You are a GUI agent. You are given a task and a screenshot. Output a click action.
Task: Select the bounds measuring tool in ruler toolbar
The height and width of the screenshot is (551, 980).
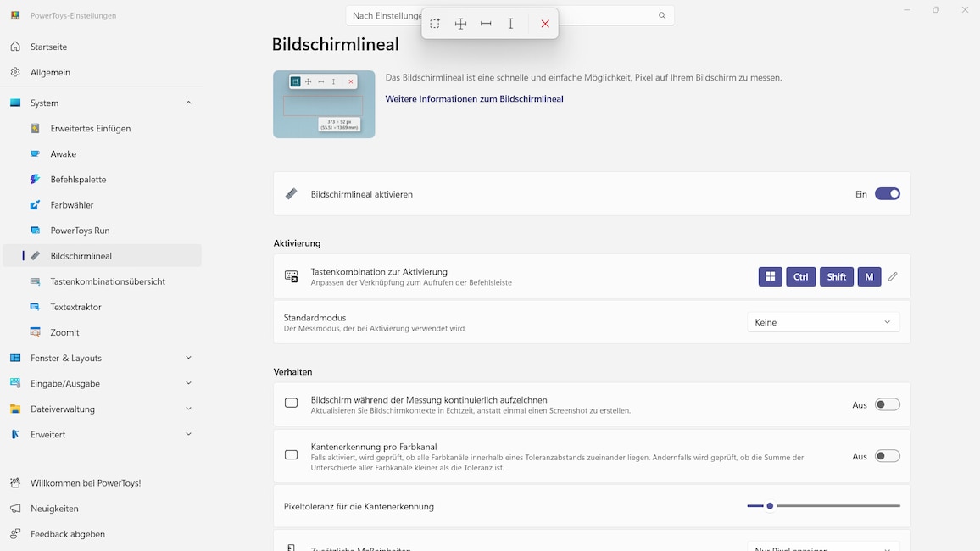click(435, 24)
